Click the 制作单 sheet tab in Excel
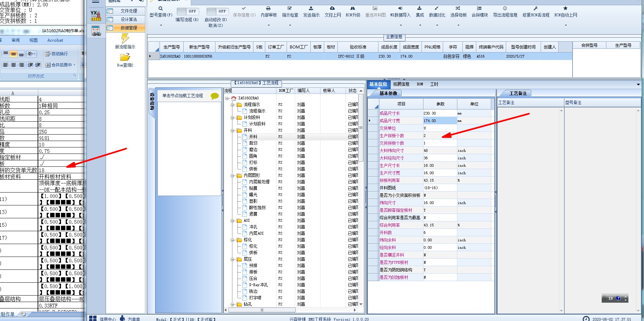 [7, 314]
